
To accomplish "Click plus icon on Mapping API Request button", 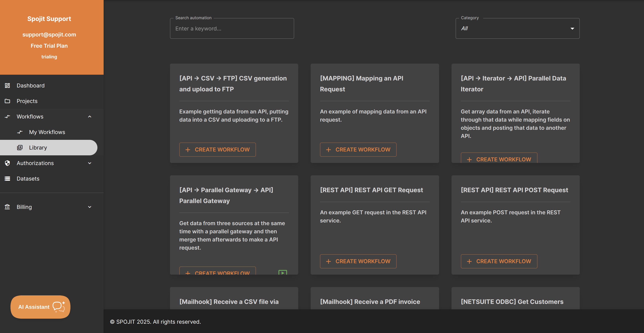I will pos(329,149).
